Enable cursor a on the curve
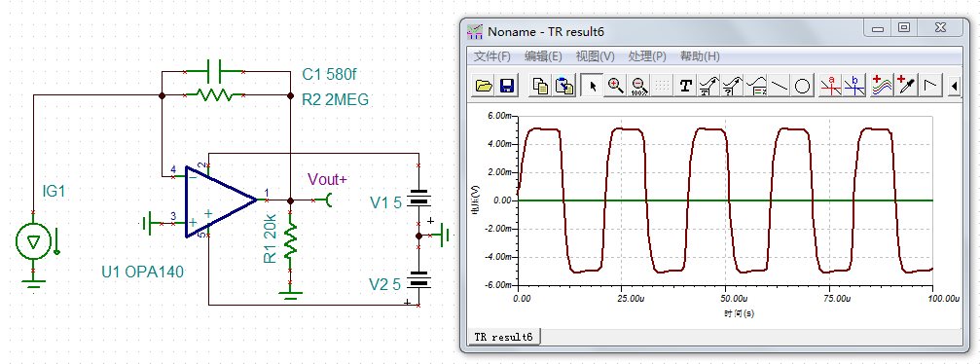980x364 pixels. tap(831, 86)
